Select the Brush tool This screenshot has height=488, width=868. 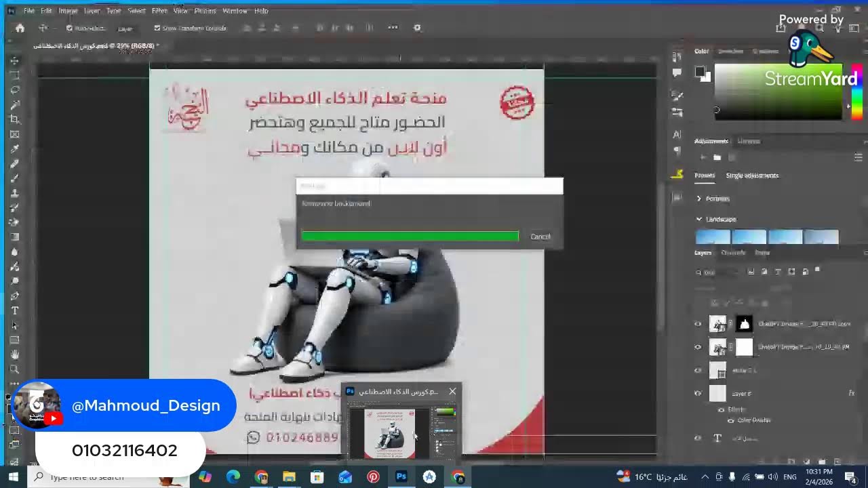[x=14, y=178]
